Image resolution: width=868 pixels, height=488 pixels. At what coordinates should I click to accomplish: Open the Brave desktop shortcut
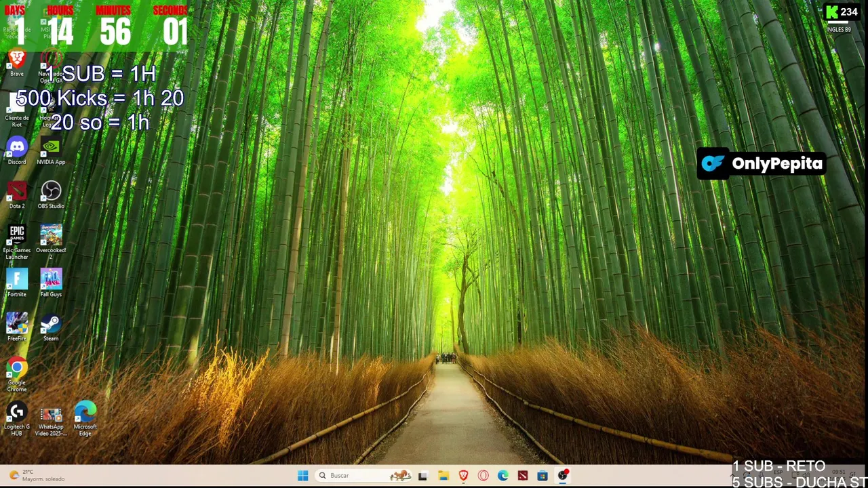tap(17, 63)
